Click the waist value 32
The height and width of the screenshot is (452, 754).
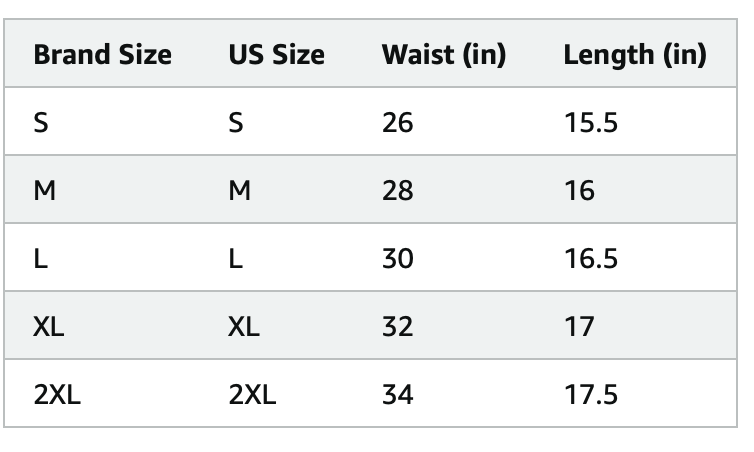[x=398, y=327]
